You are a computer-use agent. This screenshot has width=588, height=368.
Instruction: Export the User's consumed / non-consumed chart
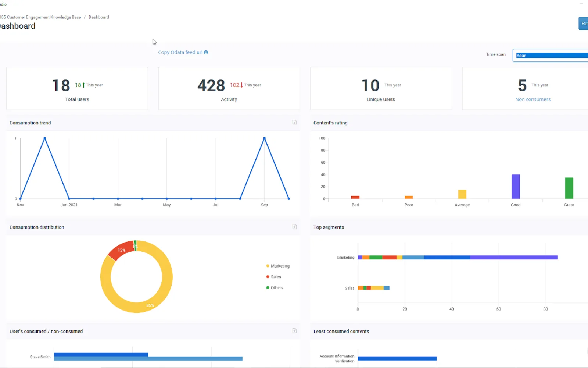tap(294, 331)
